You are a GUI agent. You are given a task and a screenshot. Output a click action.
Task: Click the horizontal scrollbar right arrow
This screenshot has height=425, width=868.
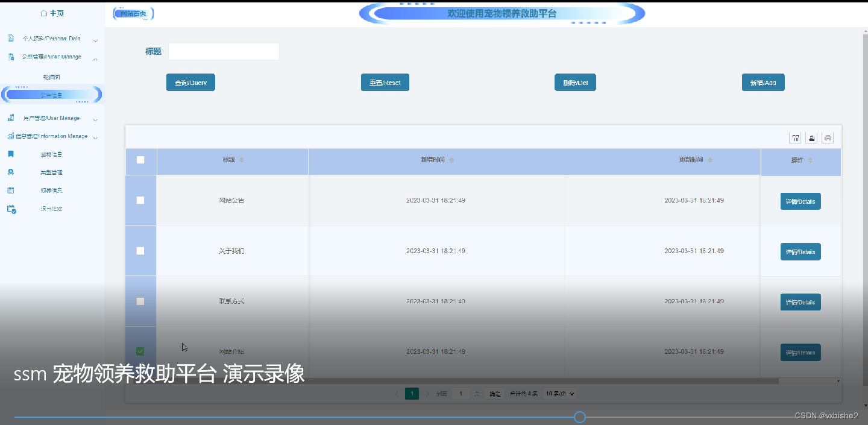[x=838, y=381]
